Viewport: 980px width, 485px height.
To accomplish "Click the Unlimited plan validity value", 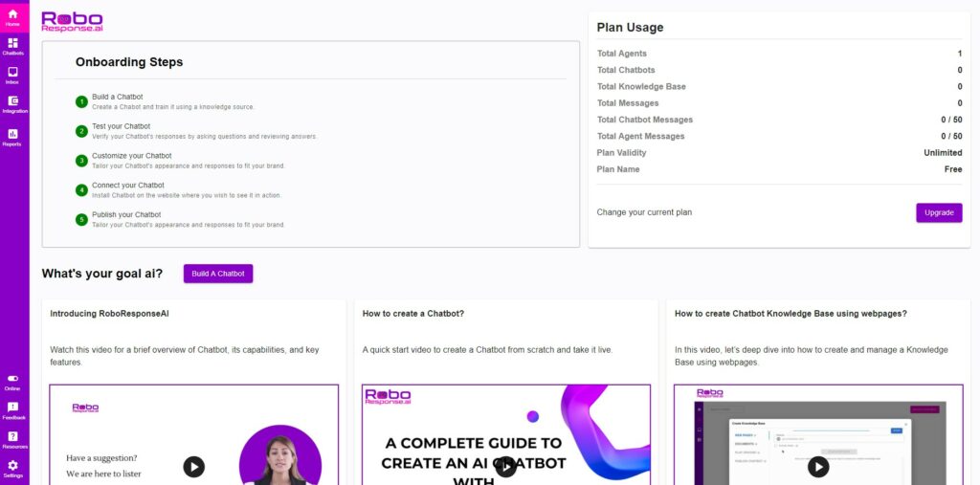I will click(943, 152).
